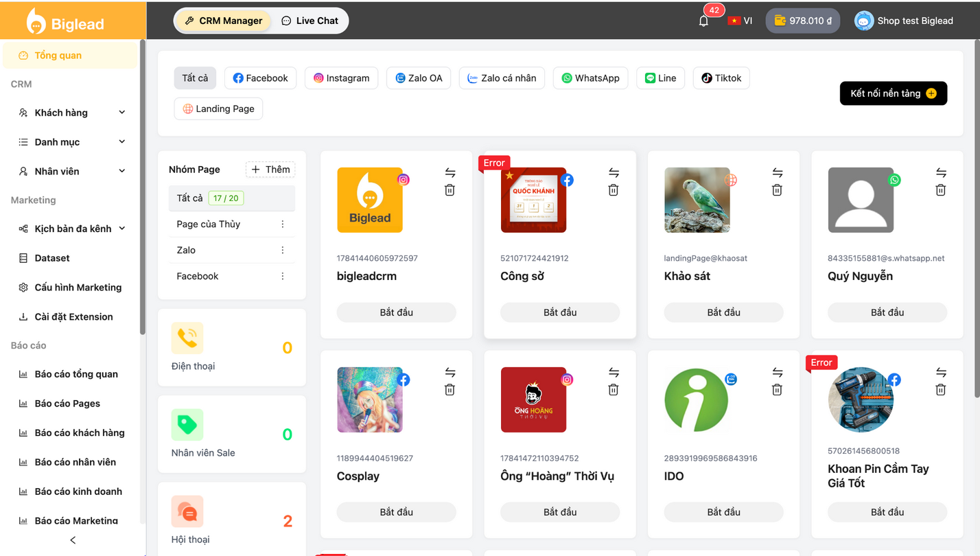The image size is (980, 556).
Task: Open the VI language dropdown
Action: pos(740,21)
